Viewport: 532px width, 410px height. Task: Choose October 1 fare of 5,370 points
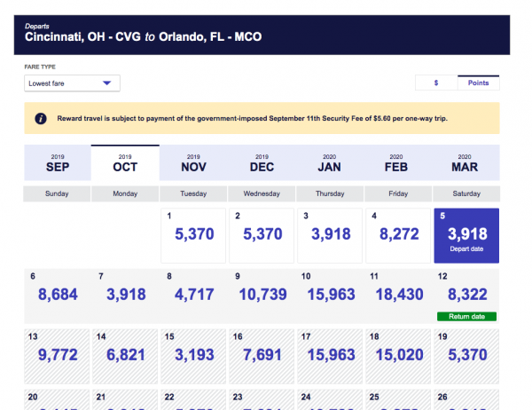click(x=192, y=235)
